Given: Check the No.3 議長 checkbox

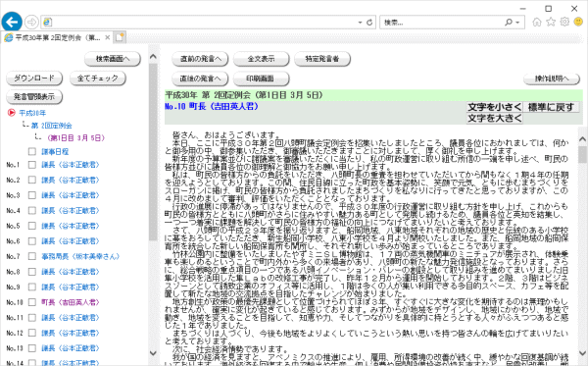Looking at the screenshot, I should tap(32, 195).
